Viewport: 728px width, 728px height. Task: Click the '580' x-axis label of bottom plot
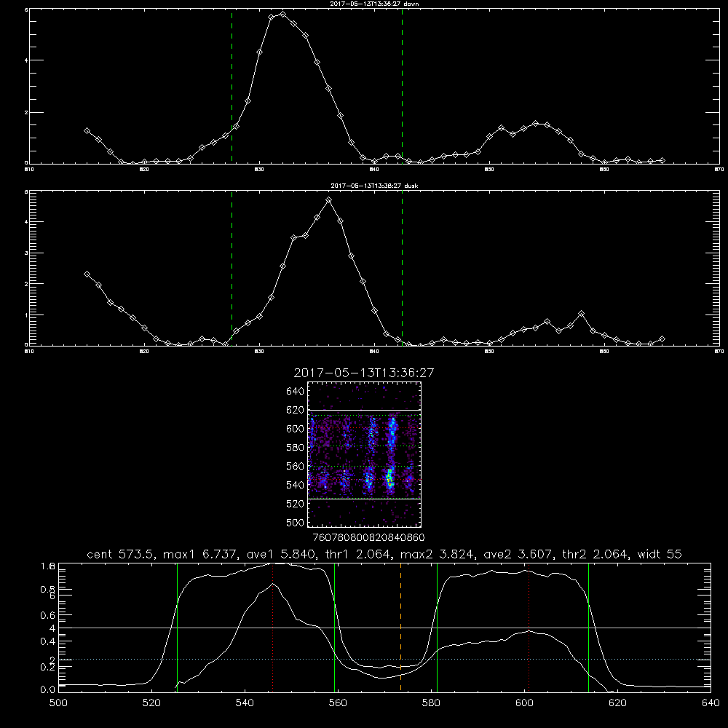click(431, 703)
